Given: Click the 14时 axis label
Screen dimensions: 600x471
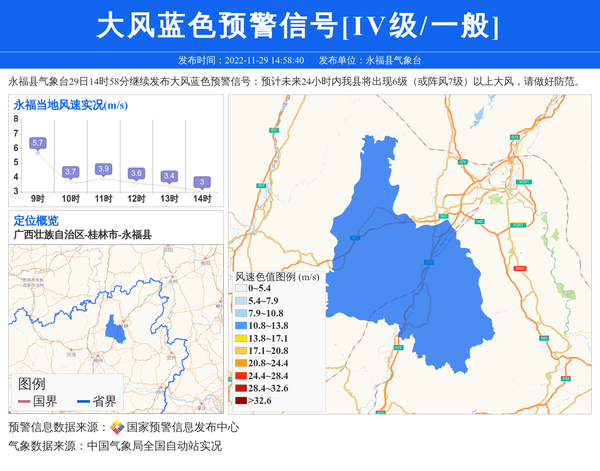Looking at the screenshot, I should (202, 199).
